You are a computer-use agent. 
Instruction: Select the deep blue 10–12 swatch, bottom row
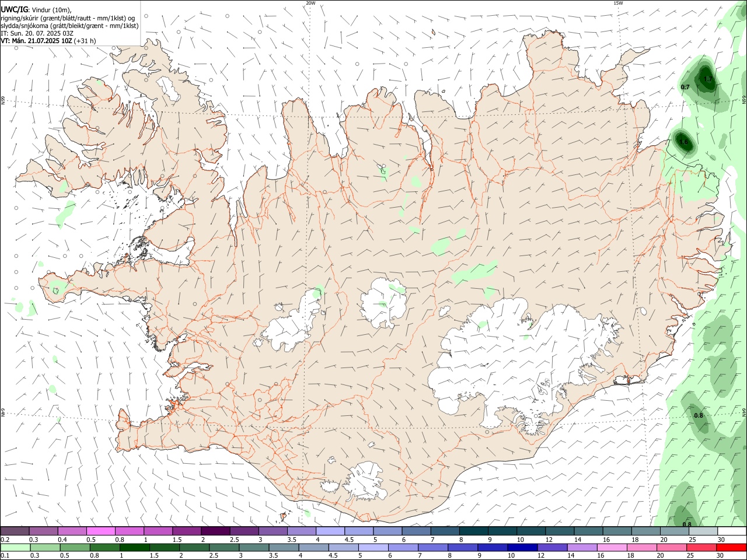(522, 547)
